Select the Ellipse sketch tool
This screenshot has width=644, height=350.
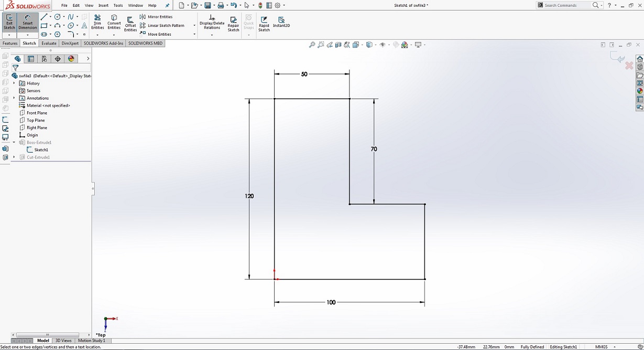coord(71,25)
